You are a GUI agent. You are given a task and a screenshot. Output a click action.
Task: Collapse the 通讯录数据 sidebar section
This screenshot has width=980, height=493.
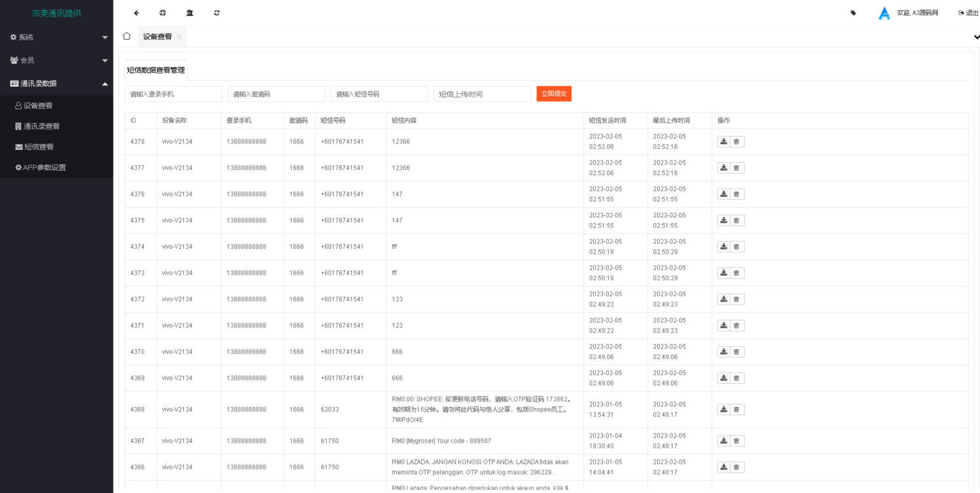(57, 84)
